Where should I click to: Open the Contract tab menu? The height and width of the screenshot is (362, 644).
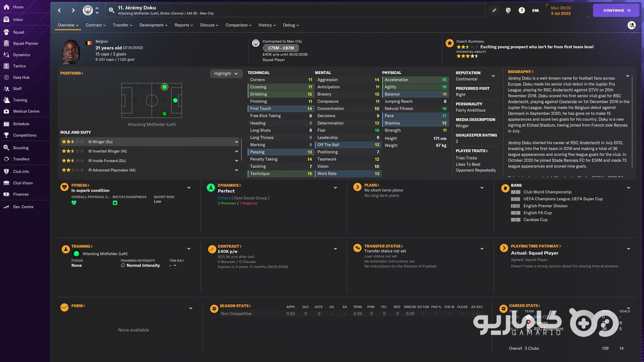(96, 25)
